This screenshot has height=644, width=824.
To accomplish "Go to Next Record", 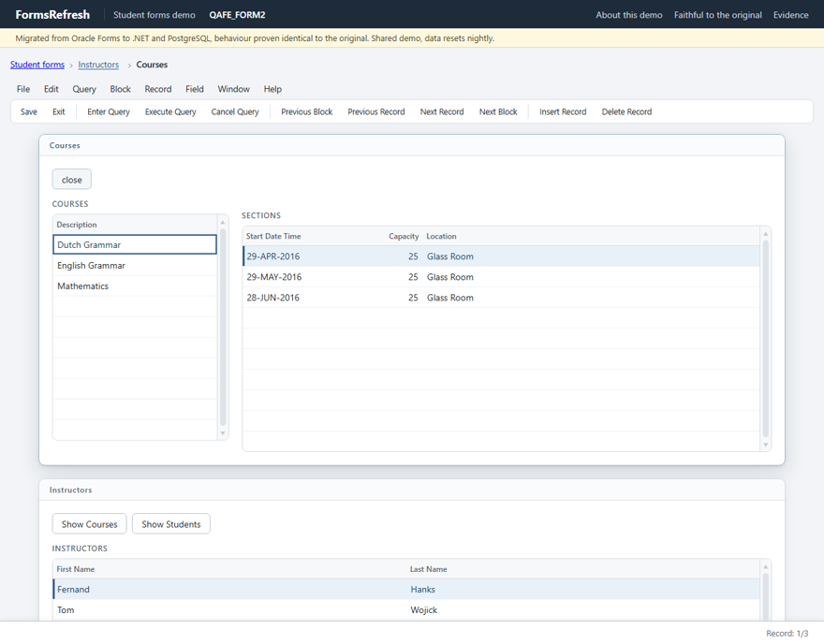I will [x=442, y=112].
